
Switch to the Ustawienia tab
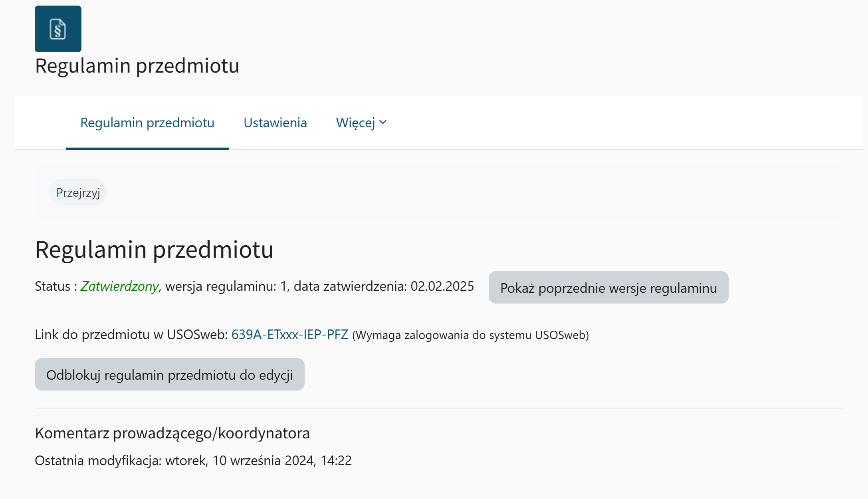(x=275, y=123)
